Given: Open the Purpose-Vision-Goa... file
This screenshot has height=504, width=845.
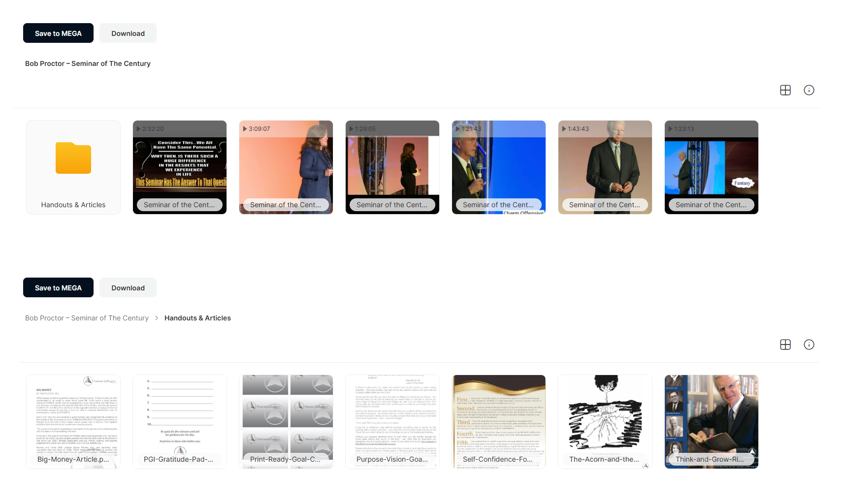Looking at the screenshot, I should (x=392, y=422).
